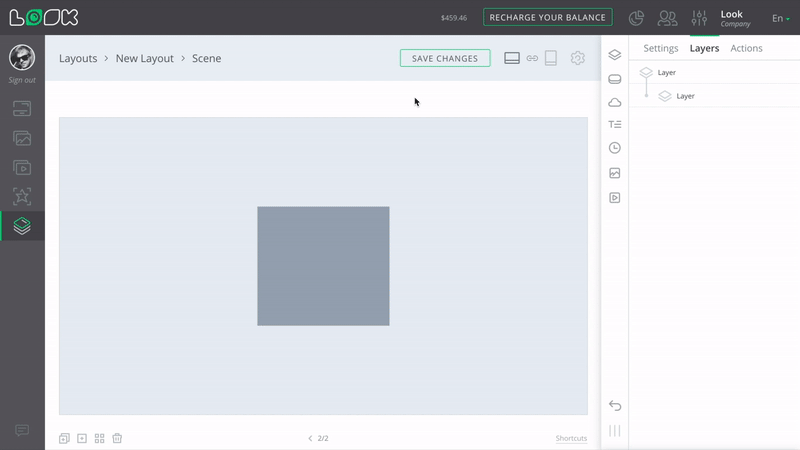This screenshot has width=800, height=450.
Task: Open the En language dropdown
Action: (780, 18)
